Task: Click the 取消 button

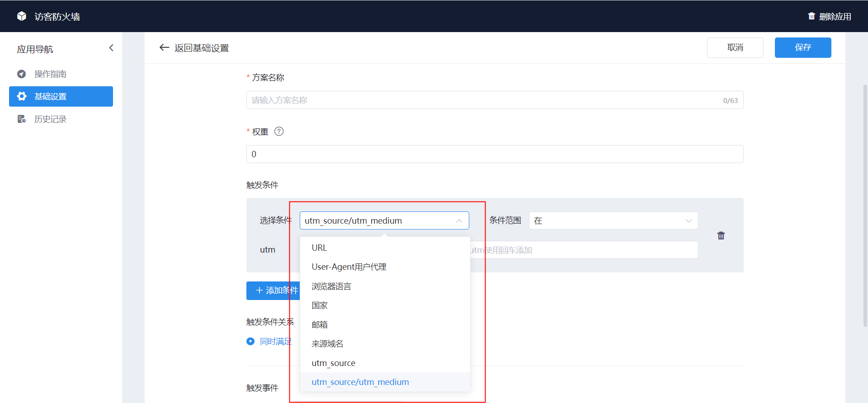Action: coord(735,47)
